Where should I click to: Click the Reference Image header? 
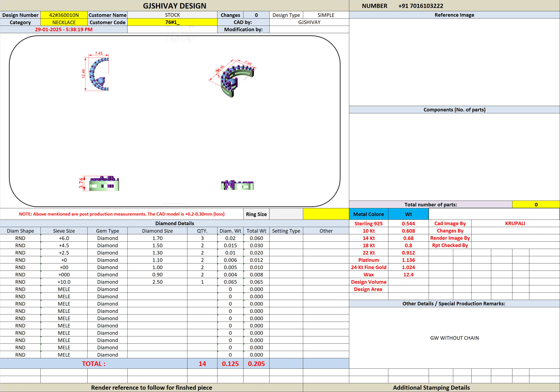pyautogui.click(x=454, y=15)
